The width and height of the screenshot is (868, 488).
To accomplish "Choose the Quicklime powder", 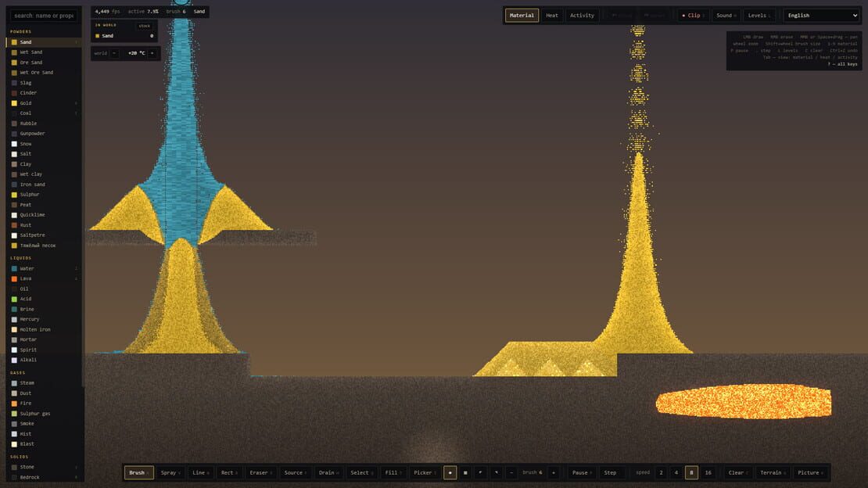I will 44,215.
